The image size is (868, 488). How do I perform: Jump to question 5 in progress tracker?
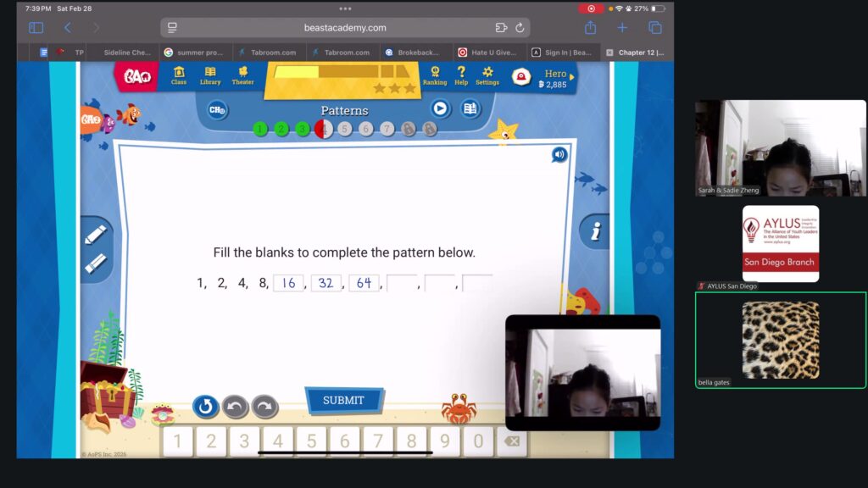[x=345, y=129]
